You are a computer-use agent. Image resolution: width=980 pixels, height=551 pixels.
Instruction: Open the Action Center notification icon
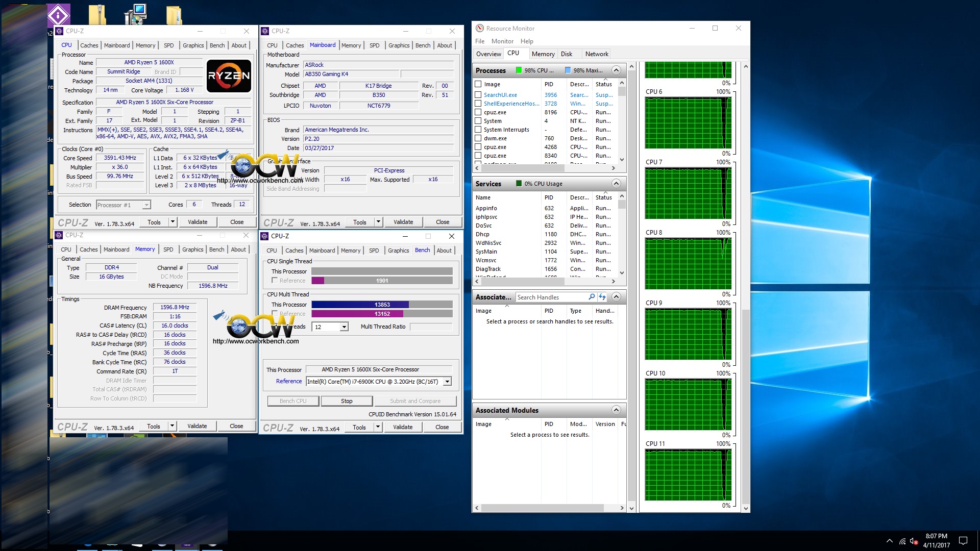963,541
